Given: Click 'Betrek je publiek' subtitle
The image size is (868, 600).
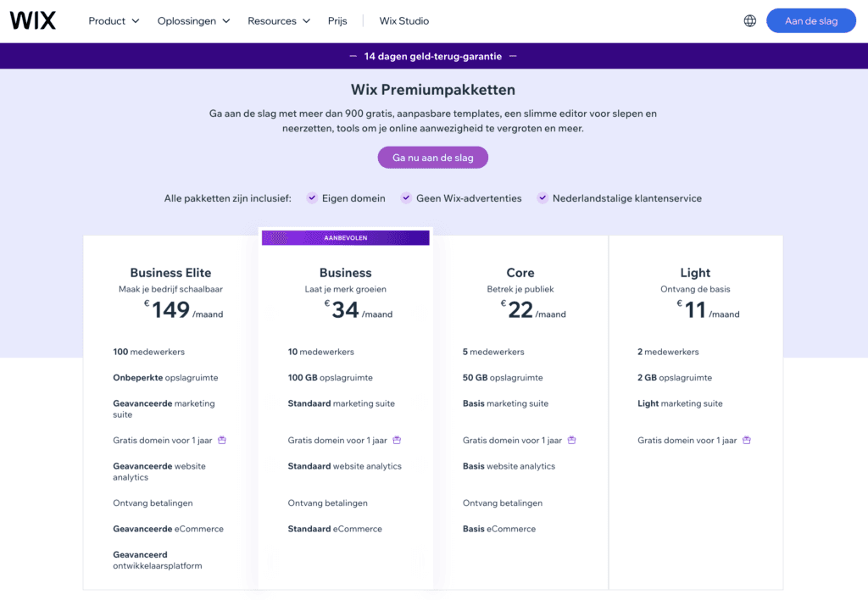Looking at the screenshot, I should pos(520,289).
